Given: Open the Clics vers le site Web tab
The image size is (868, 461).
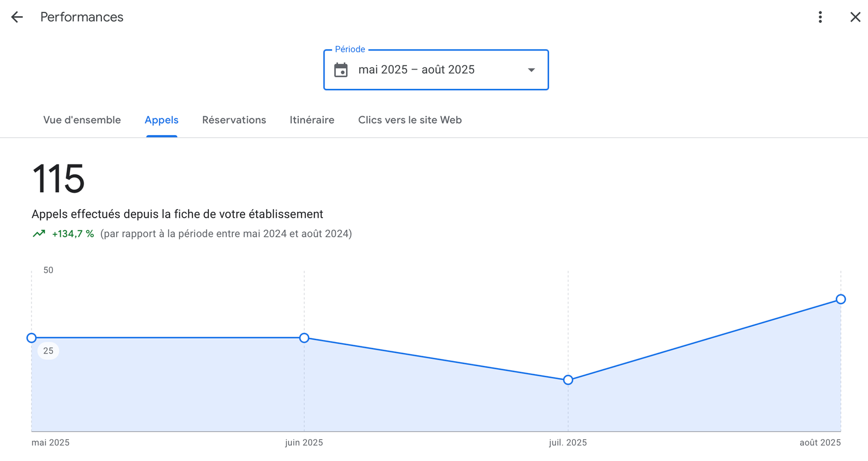Looking at the screenshot, I should click(410, 120).
